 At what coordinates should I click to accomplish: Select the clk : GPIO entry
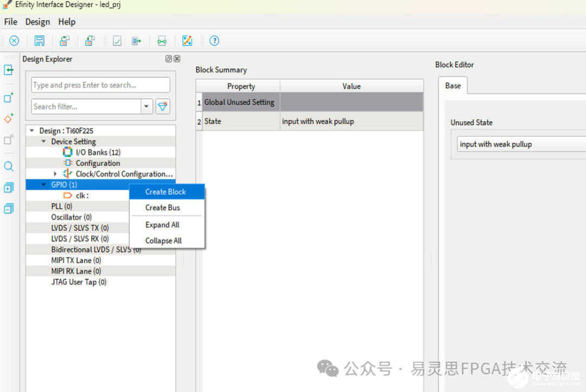coord(82,195)
